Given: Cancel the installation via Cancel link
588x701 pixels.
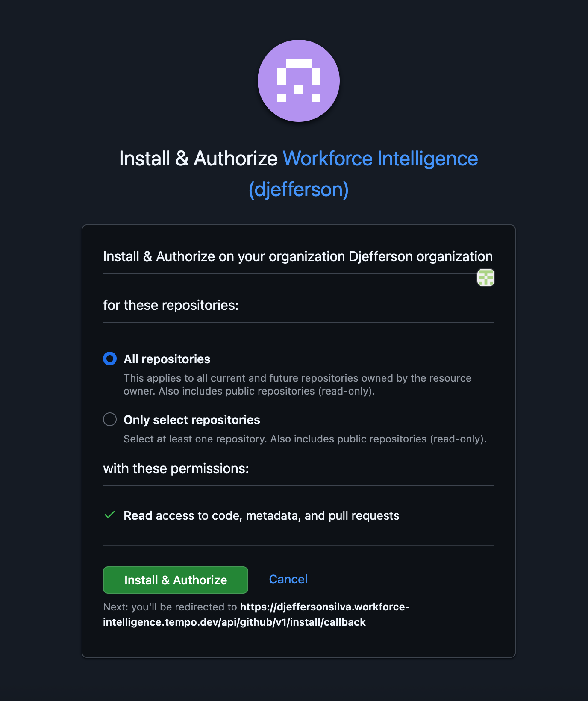Looking at the screenshot, I should click(288, 579).
